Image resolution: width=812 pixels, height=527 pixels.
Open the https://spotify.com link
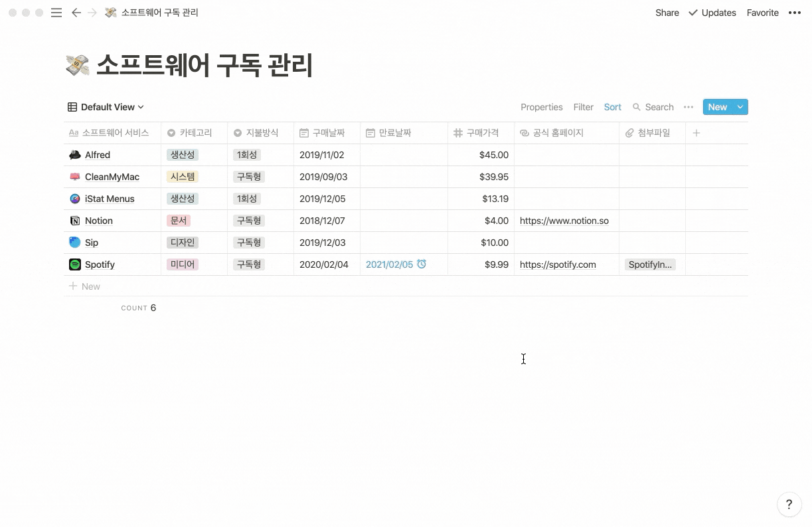point(558,264)
